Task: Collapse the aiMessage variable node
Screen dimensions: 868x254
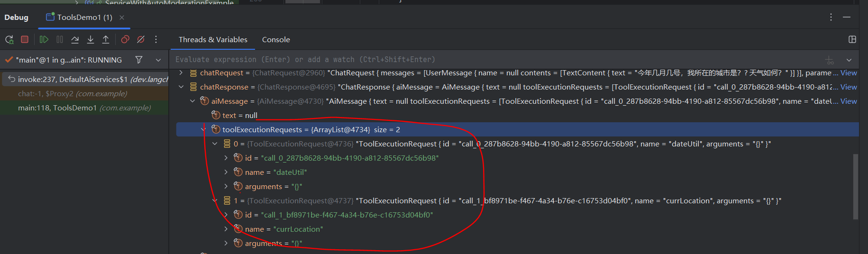Action: (192, 101)
